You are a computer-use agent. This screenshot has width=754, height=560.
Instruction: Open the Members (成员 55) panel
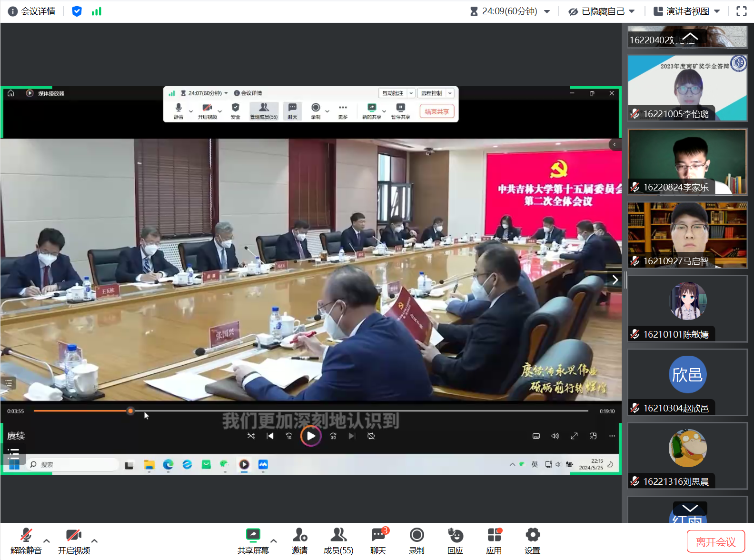(x=338, y=540)
